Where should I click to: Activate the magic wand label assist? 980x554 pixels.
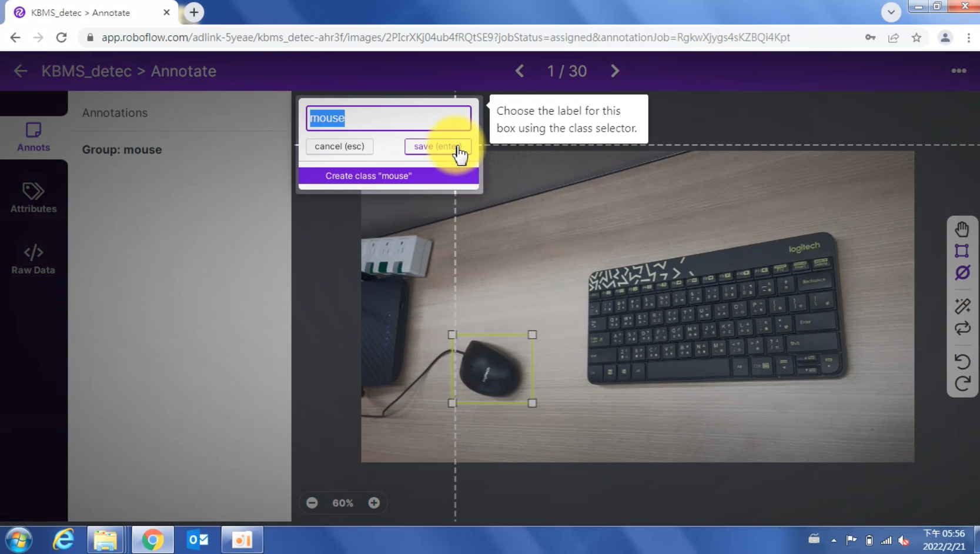point(962,306)
